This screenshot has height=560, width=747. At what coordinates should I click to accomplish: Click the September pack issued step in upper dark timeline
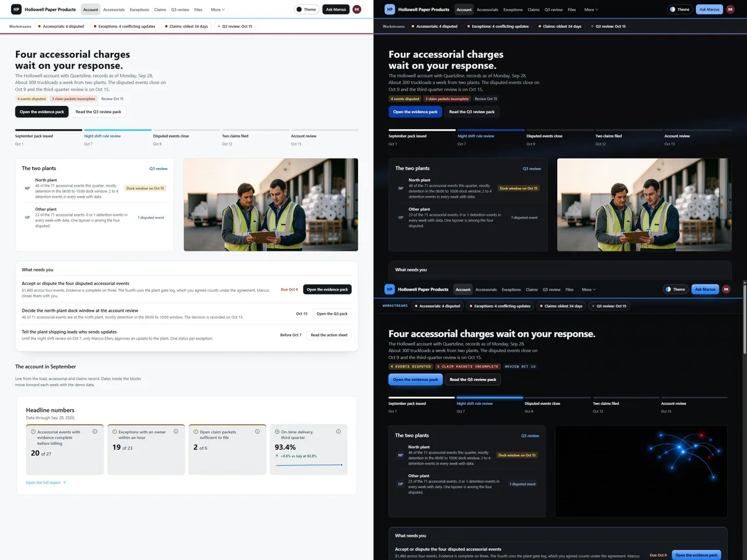tap(422, 137)
